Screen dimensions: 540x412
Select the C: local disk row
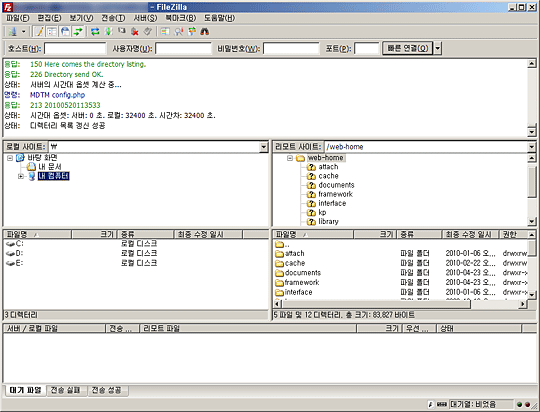136,244
